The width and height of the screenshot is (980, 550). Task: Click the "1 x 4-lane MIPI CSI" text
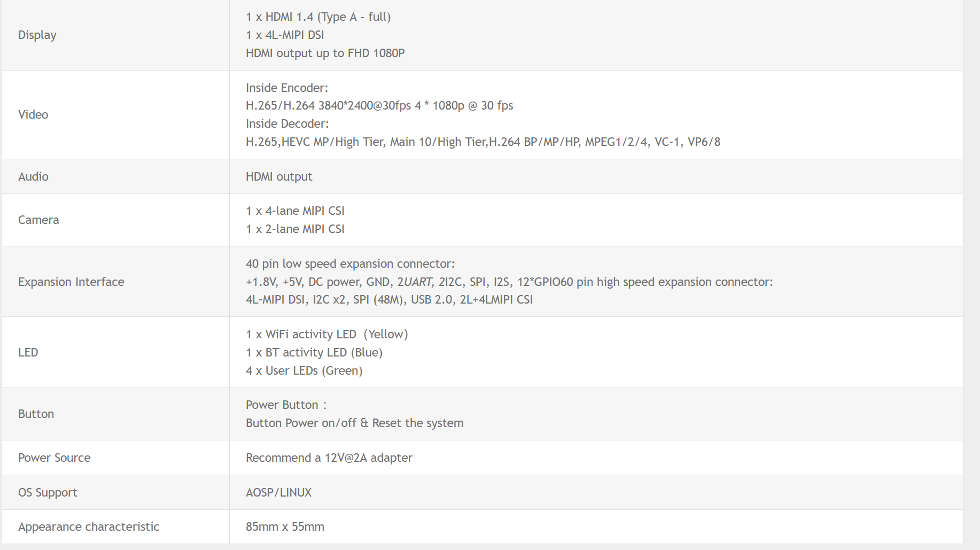pyautogui.click(x=295, y=211)
